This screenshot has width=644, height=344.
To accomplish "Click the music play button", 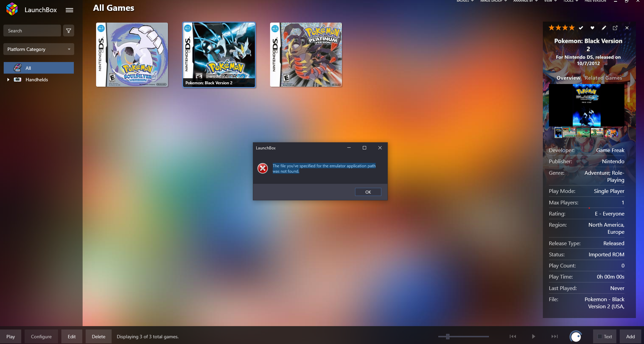I will pos(533,337).
